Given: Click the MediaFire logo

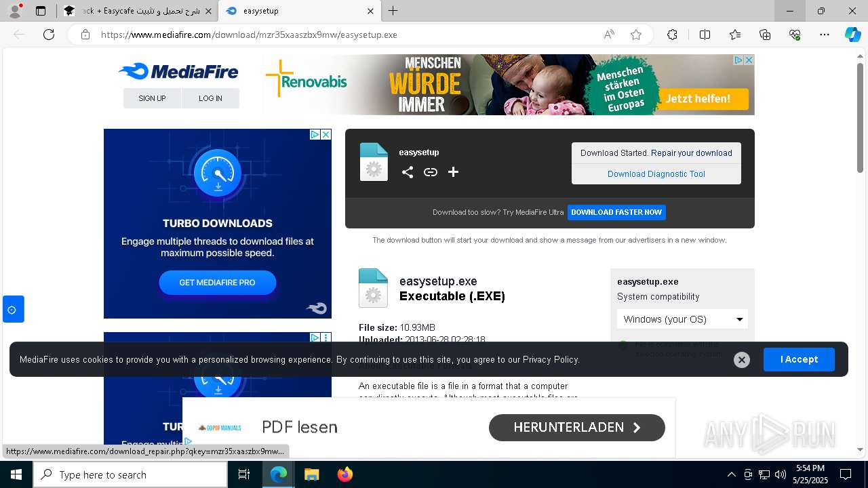Looking at the screenshot, I should (178, 71).
